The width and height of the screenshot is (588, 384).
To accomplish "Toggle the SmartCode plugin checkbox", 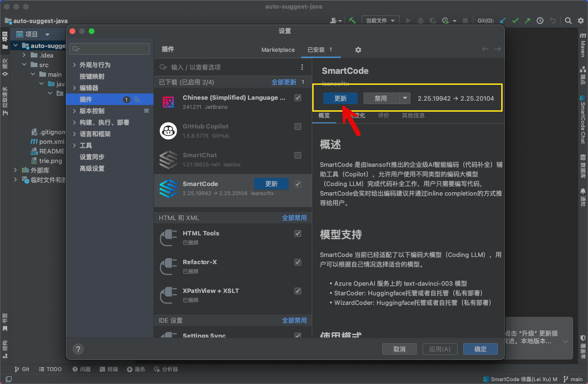I will 298,184.
